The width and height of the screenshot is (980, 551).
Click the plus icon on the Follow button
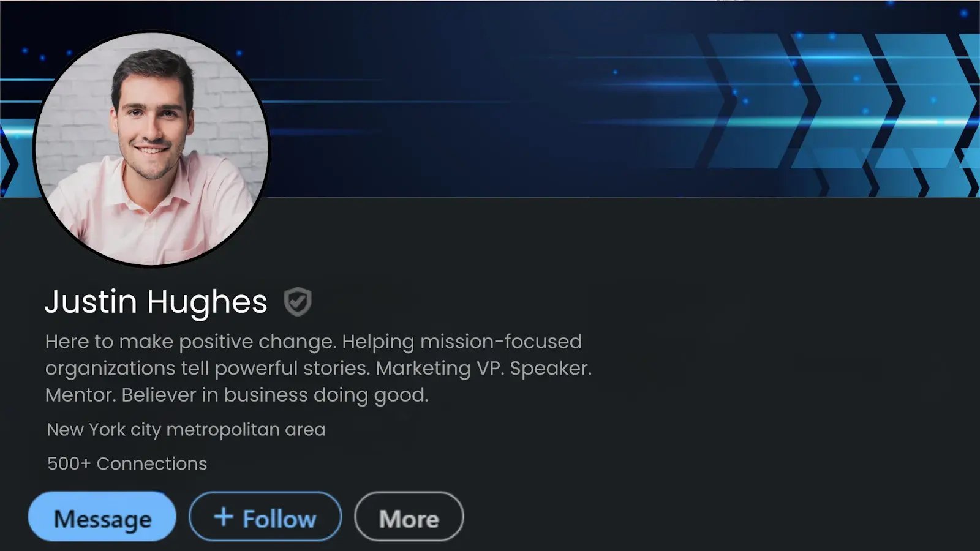tap(224, 517)
